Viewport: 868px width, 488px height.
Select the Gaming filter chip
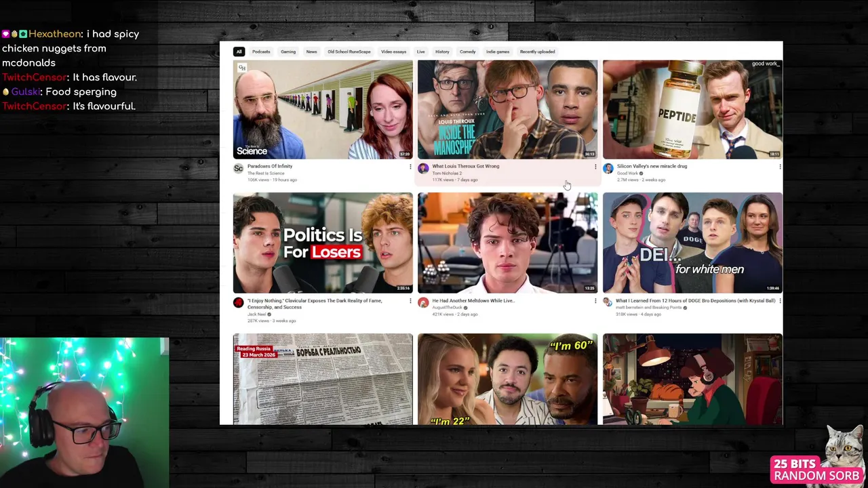click(288, 52)
